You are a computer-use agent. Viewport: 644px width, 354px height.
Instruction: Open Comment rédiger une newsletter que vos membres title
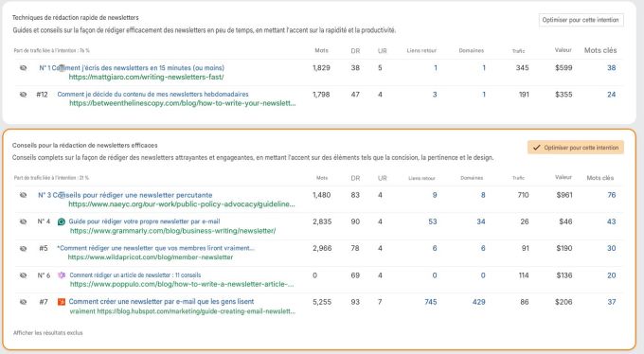point(155,248)
